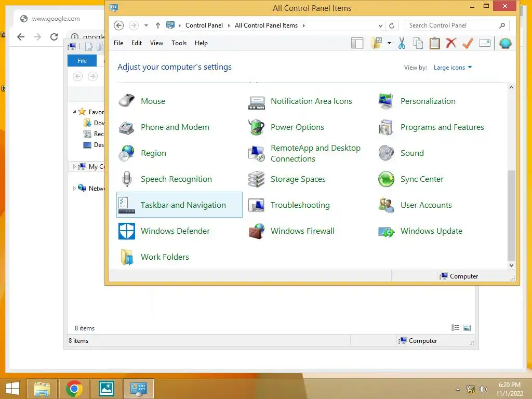Open Speech Recognition microphone icon

[x=127, y=179]
